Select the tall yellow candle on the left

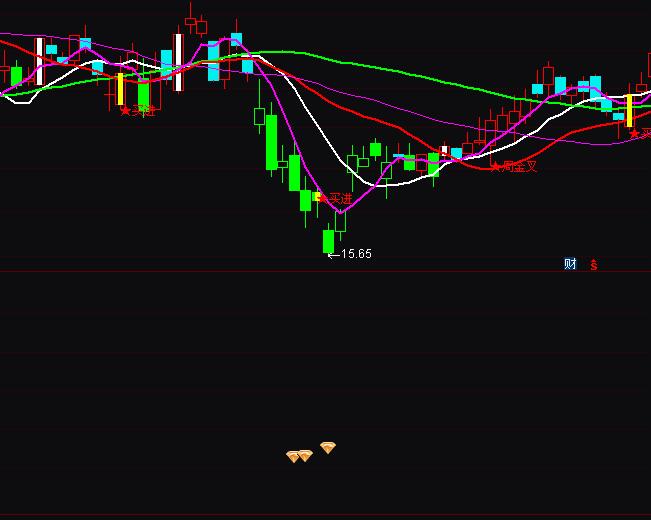coord(120,88)
